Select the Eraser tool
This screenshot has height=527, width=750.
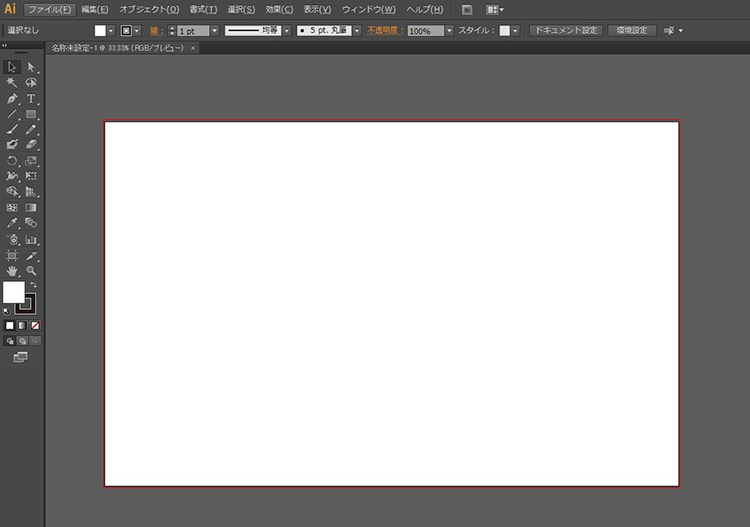(x=31, y=144)
